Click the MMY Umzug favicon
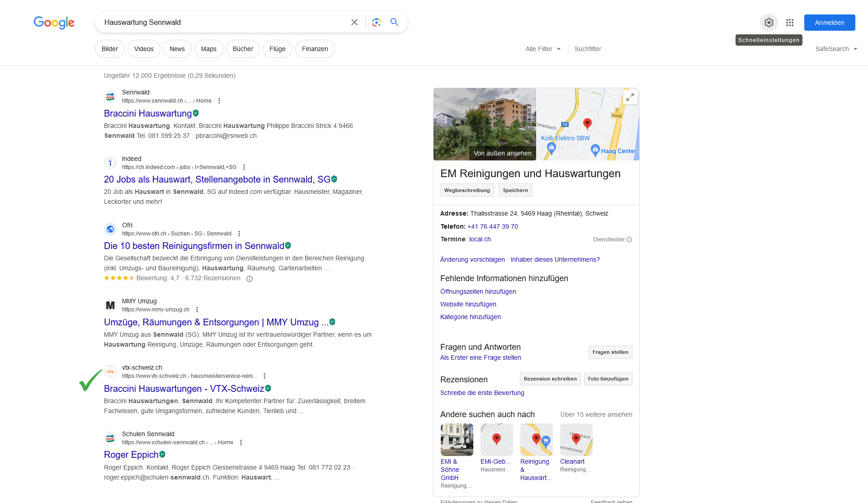 pos(110,305)
